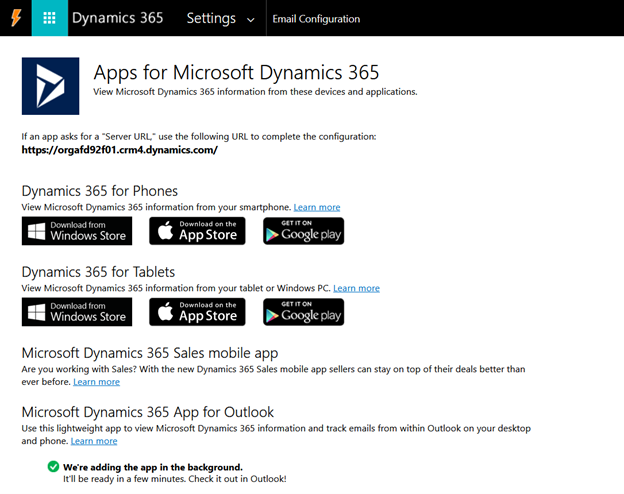Image resolution: width=624 pixels, height=494 pixels.
Task: Download Tablets app on the App Store
Action: [x=197, y=312]
